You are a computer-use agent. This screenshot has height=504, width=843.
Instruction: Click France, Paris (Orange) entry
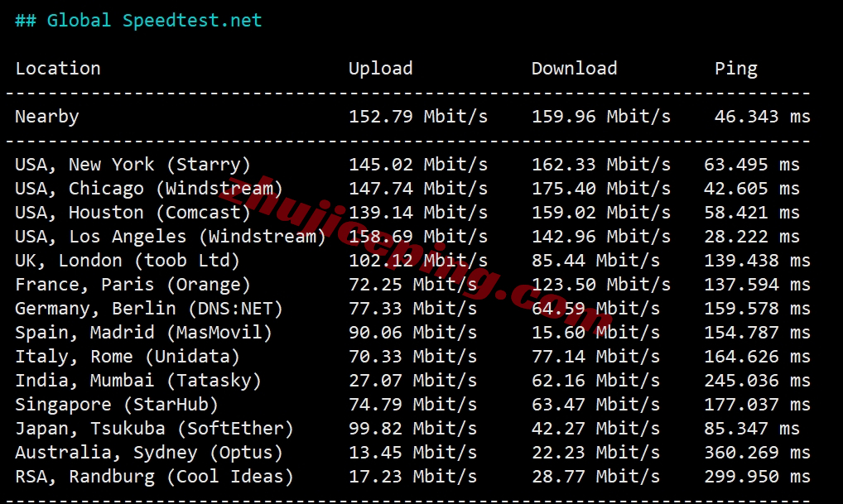pos(132,285)
